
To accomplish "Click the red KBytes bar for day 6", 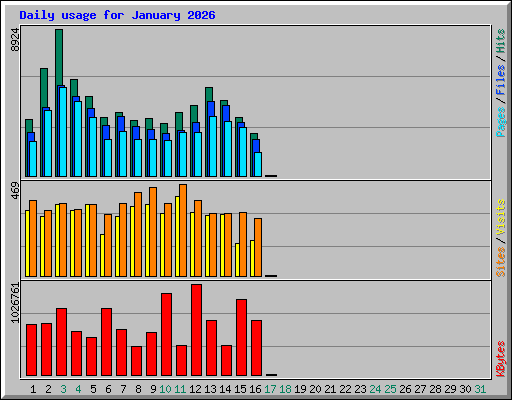I will pyautogui.click(x=107, y=342).
